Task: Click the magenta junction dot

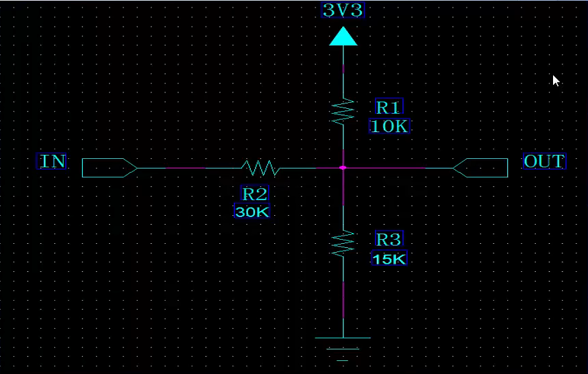Action: pyautogui.click(x=343, y=168)
